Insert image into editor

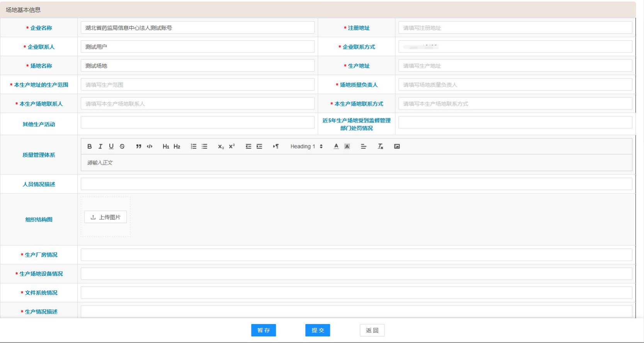[397, 146]
